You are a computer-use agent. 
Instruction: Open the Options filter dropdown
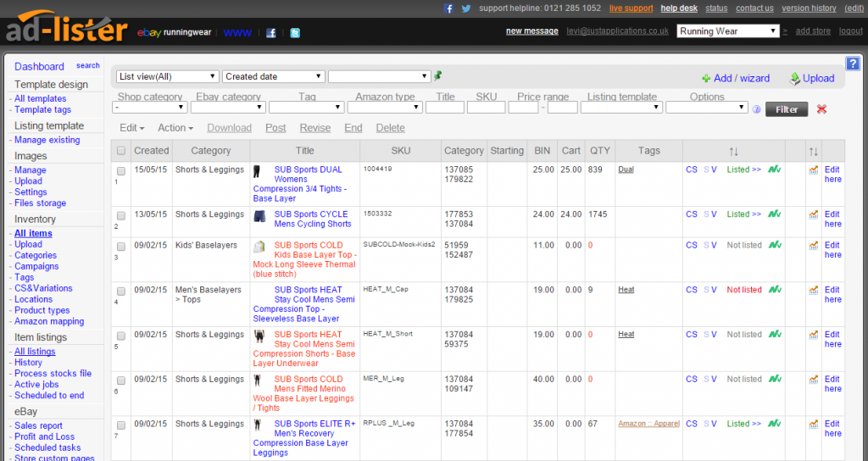point(707,108)
